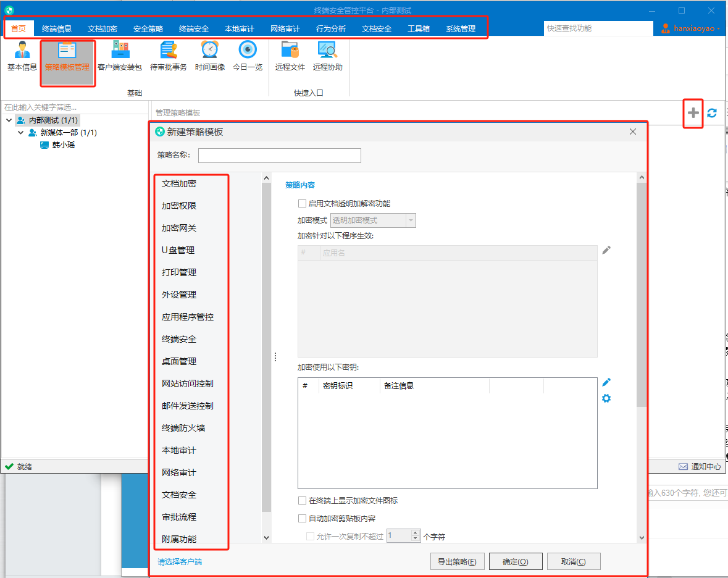Increase the character count spinner
The height and width of the screenshot is (578, 728).
tap(416, 533)
